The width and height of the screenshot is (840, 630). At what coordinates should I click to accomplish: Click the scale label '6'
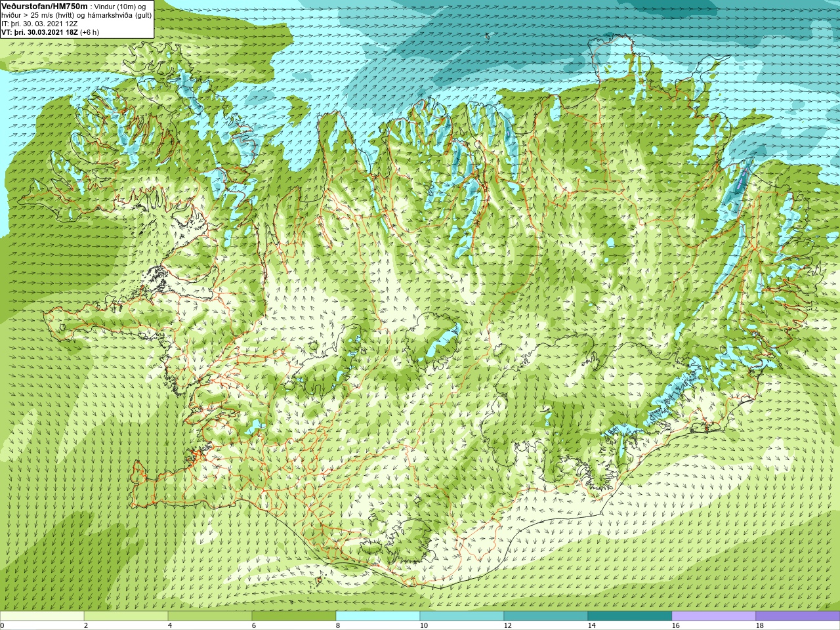pyautogui.click(x=254, y=625)
